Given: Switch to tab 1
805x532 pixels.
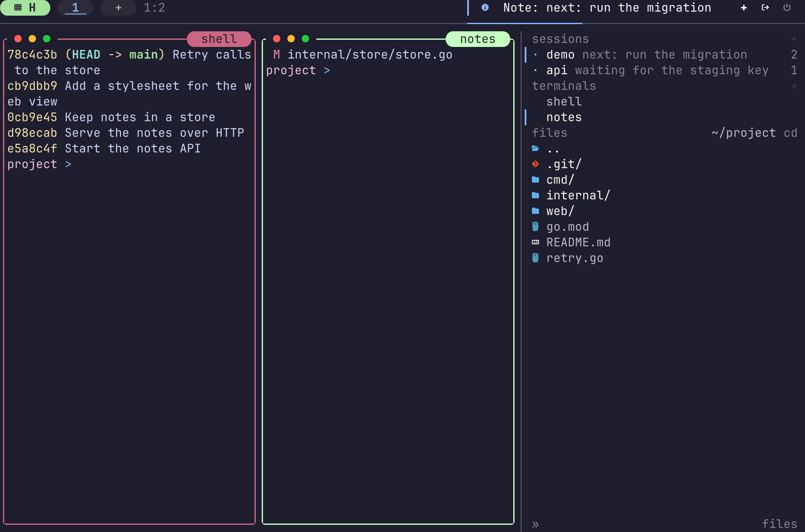Looking at the screenshot, I should (x=75, y=8).
